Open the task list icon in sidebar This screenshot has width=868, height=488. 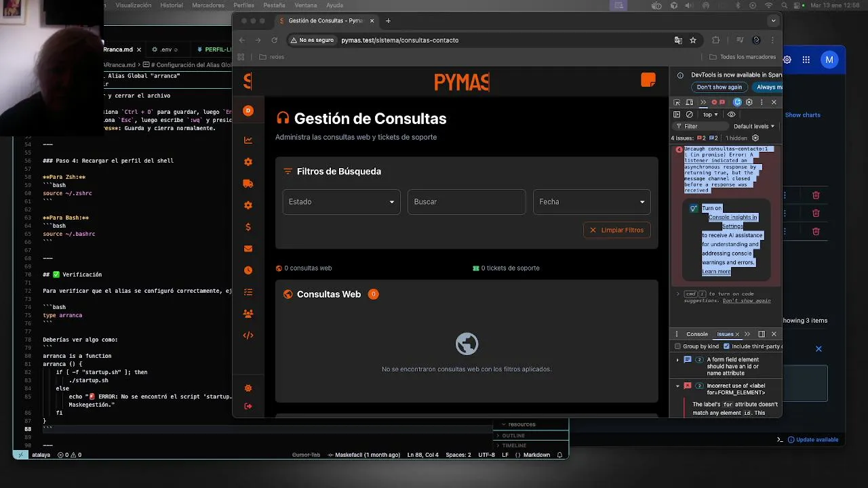(248, 292)
